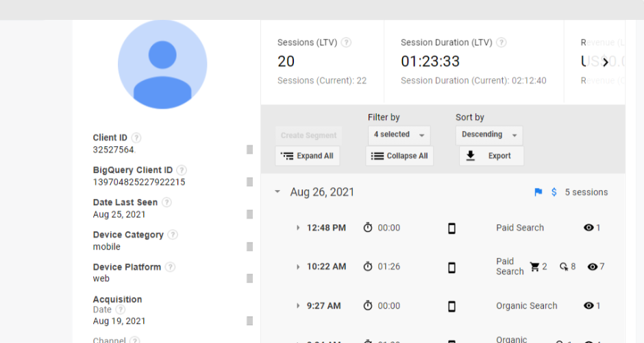Click shopping cart icon in 10:22 AM session
This screenshot has height=343, width=644.
click(x=535, y=267)
